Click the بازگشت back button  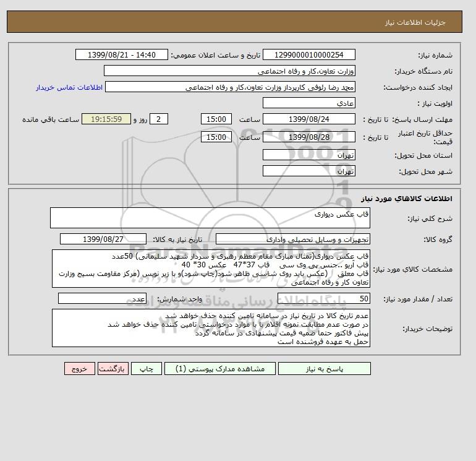click(x=113, y=369)
